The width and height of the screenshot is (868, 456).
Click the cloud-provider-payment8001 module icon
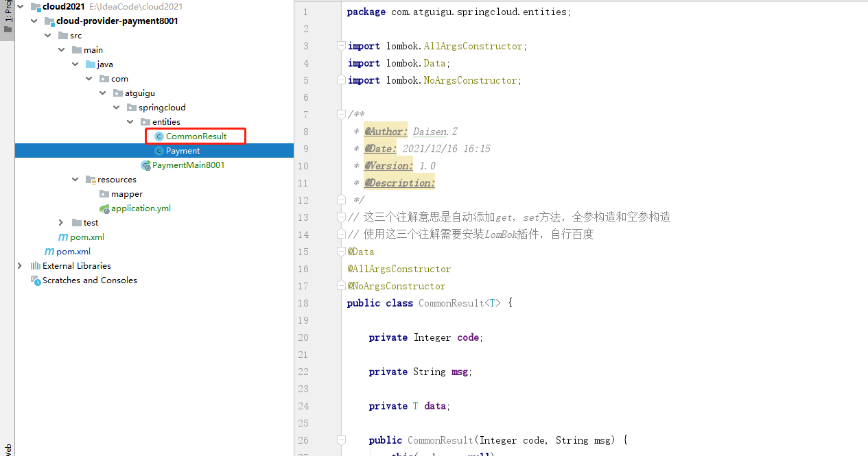pyautogui.click(x=49, y=21)
